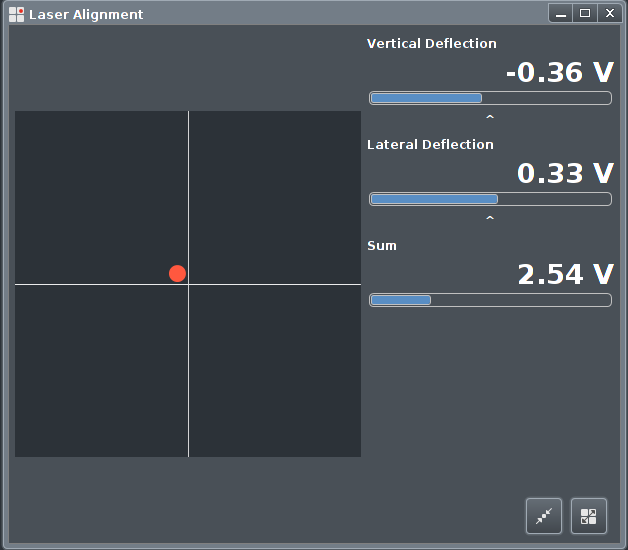
Task: Click the Lateral Deflection progress bar
Action: (490, 199)
